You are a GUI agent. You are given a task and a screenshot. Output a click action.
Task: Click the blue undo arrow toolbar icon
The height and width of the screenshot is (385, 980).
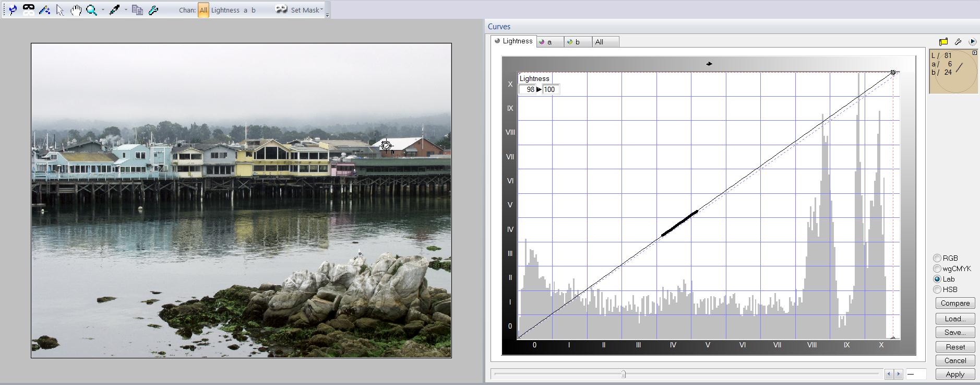tap(13, 10)
